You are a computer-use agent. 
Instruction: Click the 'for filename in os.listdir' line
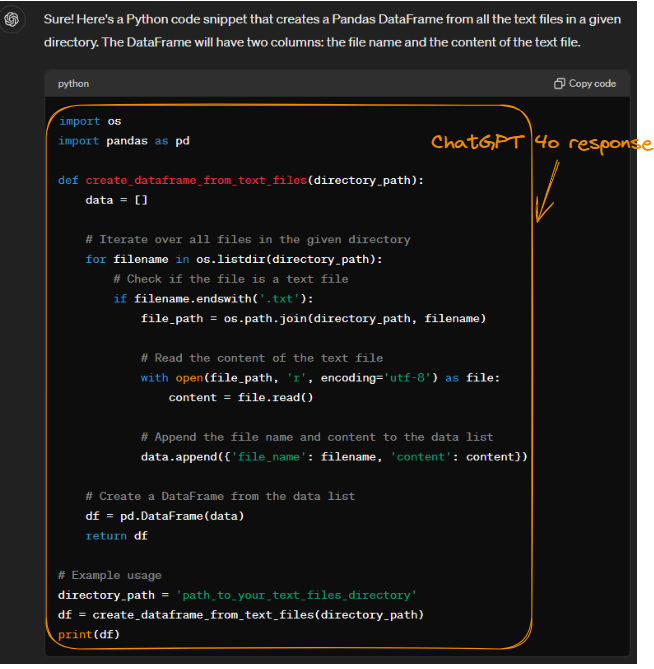click(234, 259)
